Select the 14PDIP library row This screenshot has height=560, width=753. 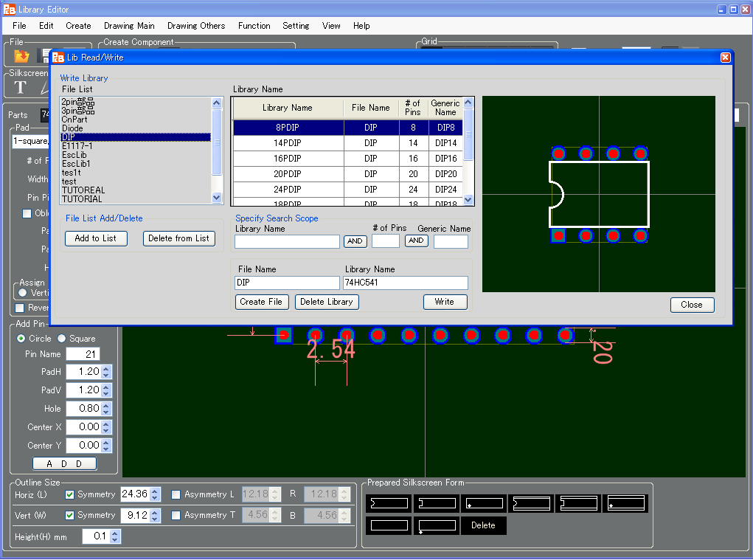click(x=347, y=143)
